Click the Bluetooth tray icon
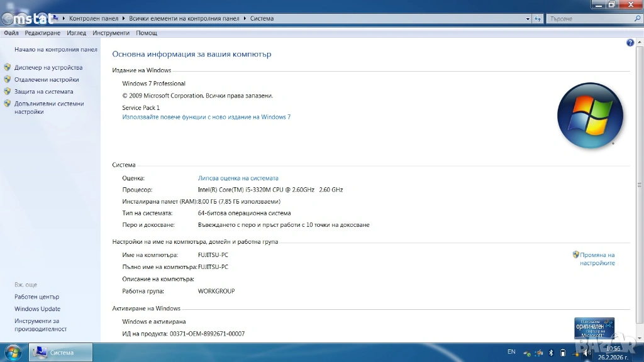 coord(551,353)
